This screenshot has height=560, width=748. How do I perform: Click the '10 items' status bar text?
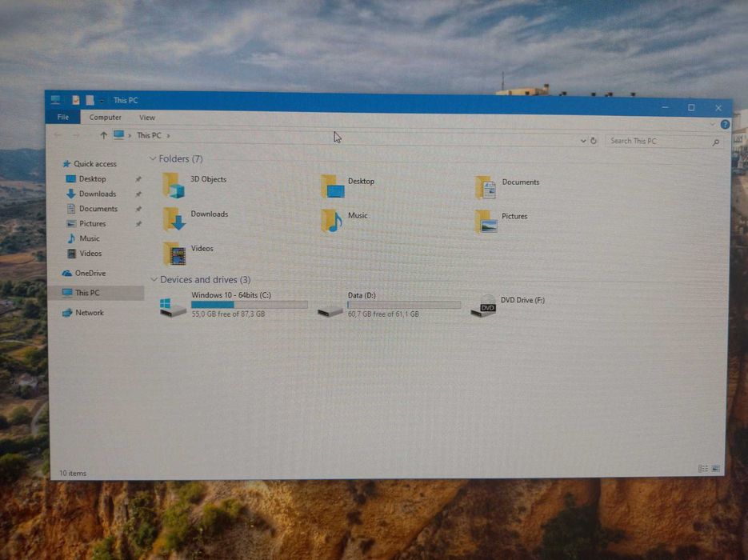(73, 473)
